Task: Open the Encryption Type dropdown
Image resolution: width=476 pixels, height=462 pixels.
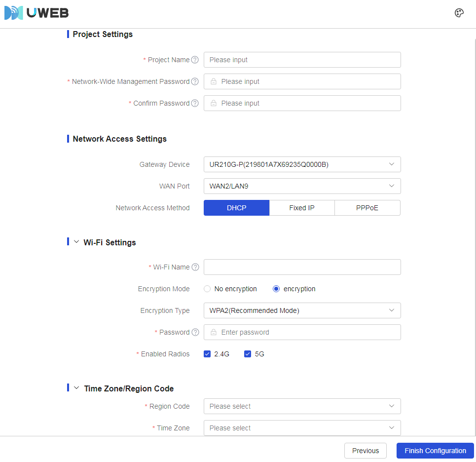Action: [302, 310]
